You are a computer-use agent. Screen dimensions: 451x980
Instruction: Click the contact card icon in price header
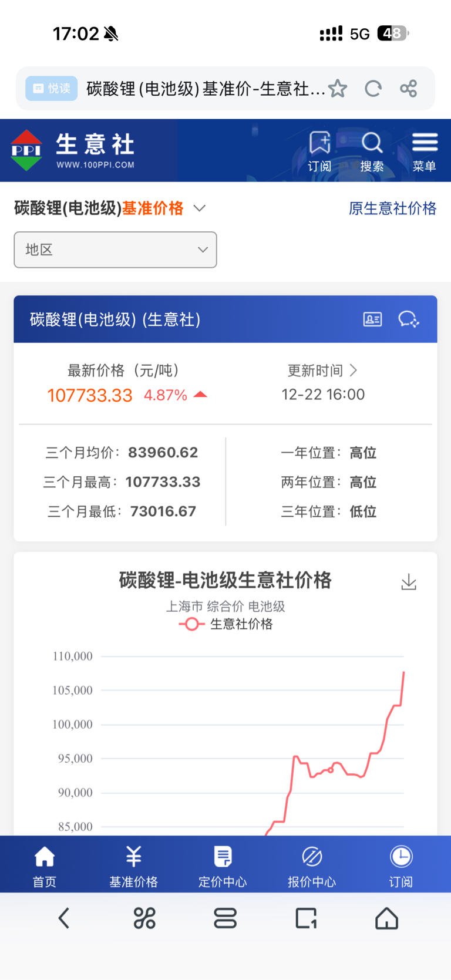(372, 319)
